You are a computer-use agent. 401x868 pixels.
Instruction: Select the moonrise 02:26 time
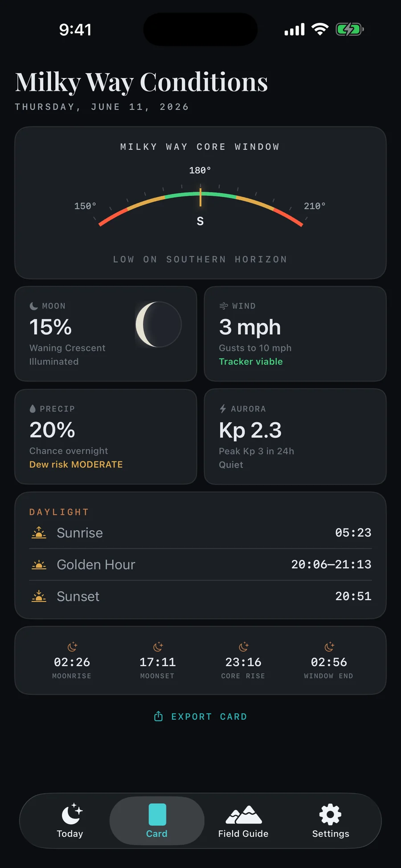(72, 662)
